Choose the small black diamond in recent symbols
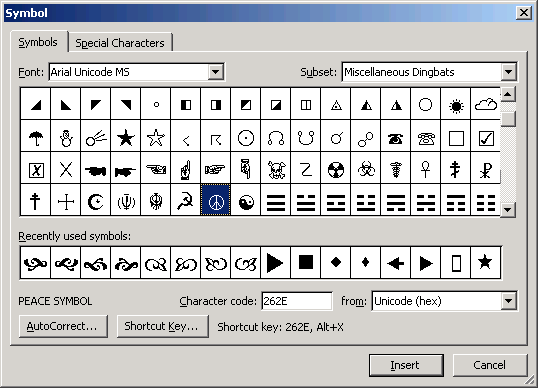 coord(366,263)
